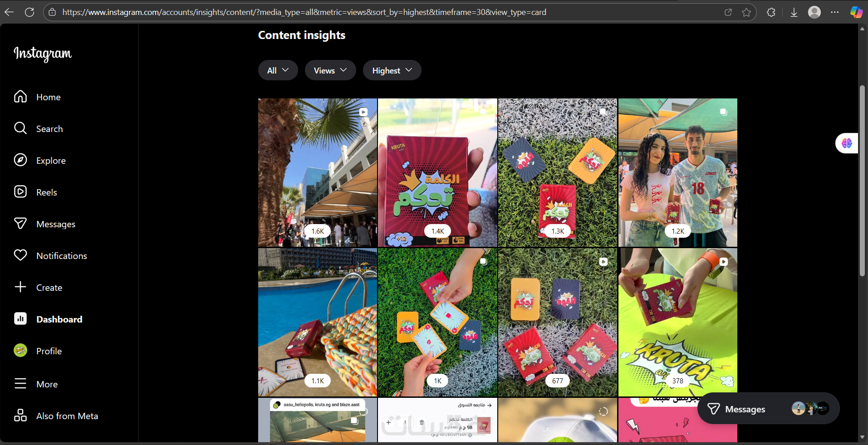Open the red card box post with 1.4K views
This screenshot has width=868, height=445.
pyautogui.click(x=437, y=173)
